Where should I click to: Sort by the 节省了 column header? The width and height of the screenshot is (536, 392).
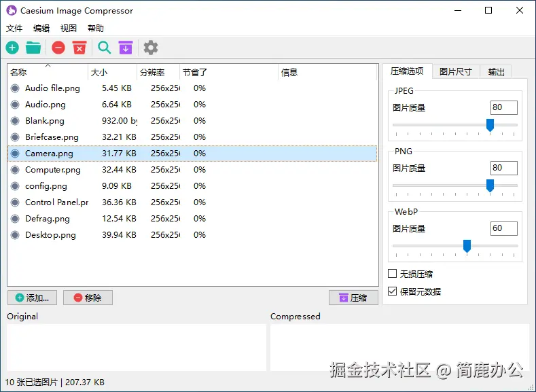(229, 72)
